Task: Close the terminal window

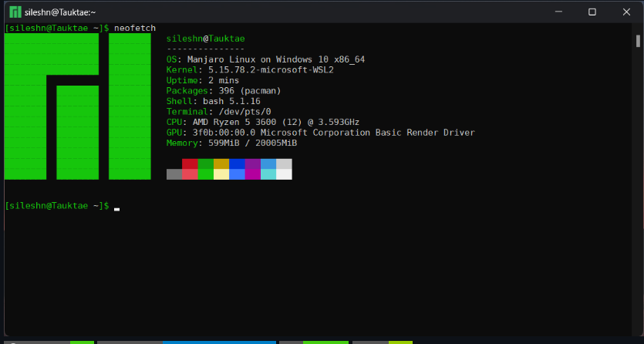Action: pyautogui.click(x=626, y=12)
